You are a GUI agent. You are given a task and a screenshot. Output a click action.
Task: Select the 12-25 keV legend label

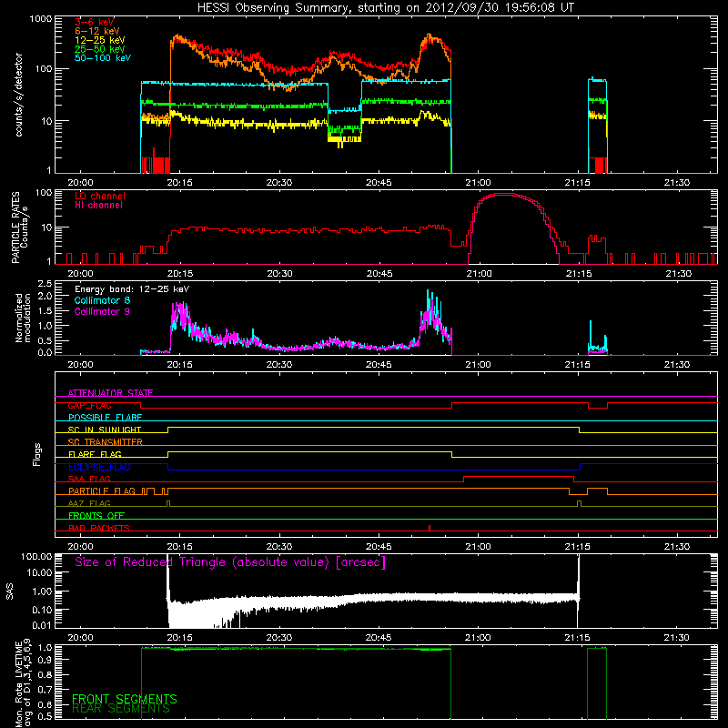100,40
